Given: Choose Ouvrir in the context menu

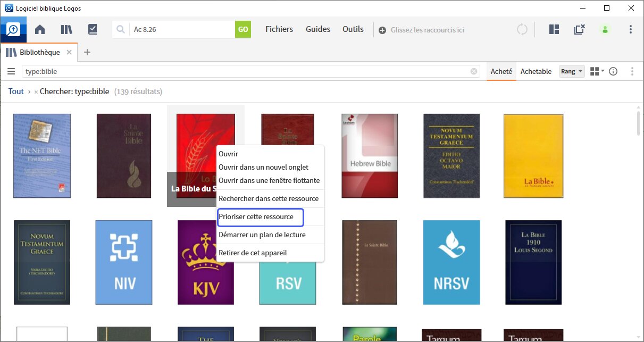Looking at the screenshot, I should pyautogui.click(x=270, y=154).
